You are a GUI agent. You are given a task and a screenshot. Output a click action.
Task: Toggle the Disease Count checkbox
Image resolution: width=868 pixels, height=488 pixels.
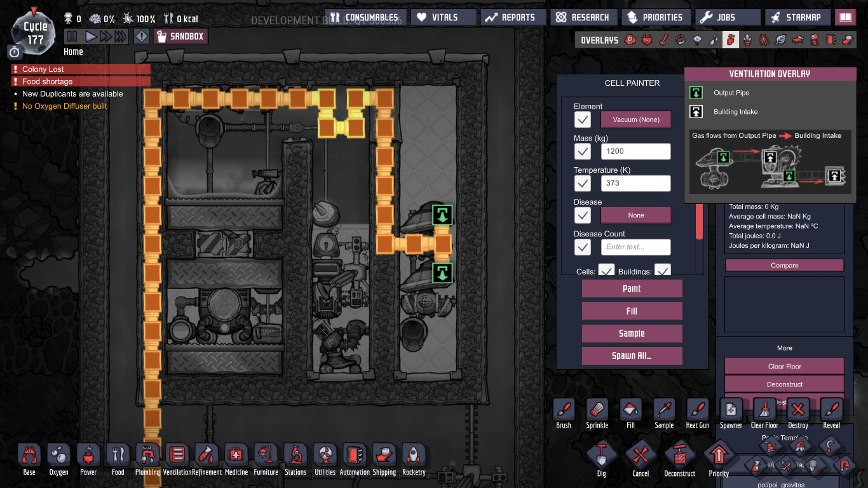pos(583,247)
